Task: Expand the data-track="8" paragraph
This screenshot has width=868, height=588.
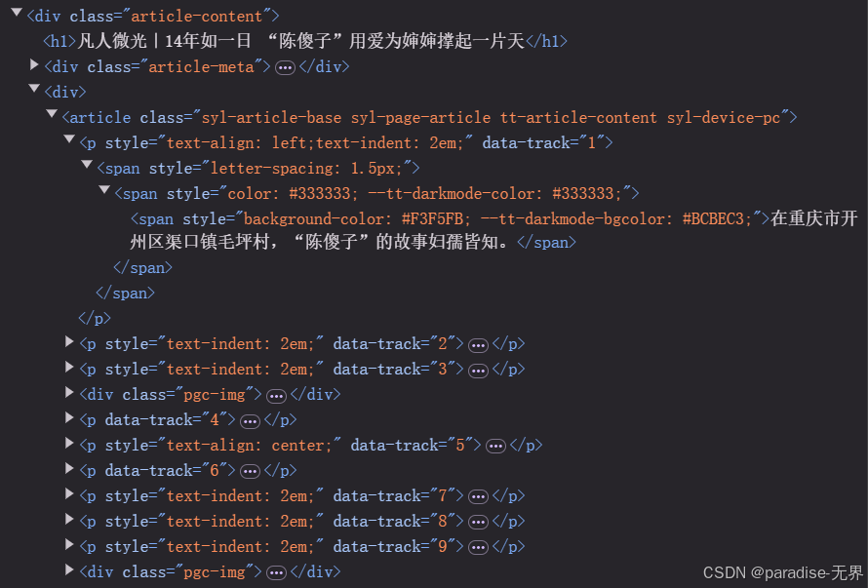Action: 69,520
